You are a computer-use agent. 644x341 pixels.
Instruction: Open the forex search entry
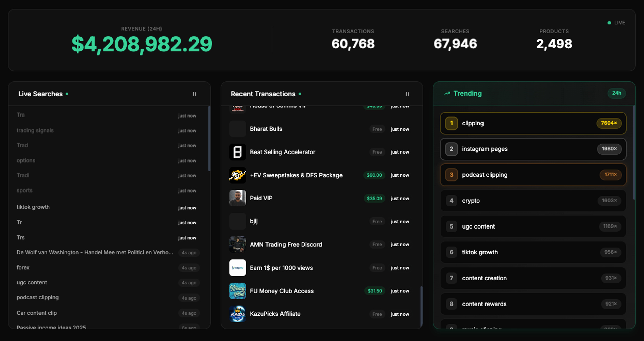click(x=107, y=268)
